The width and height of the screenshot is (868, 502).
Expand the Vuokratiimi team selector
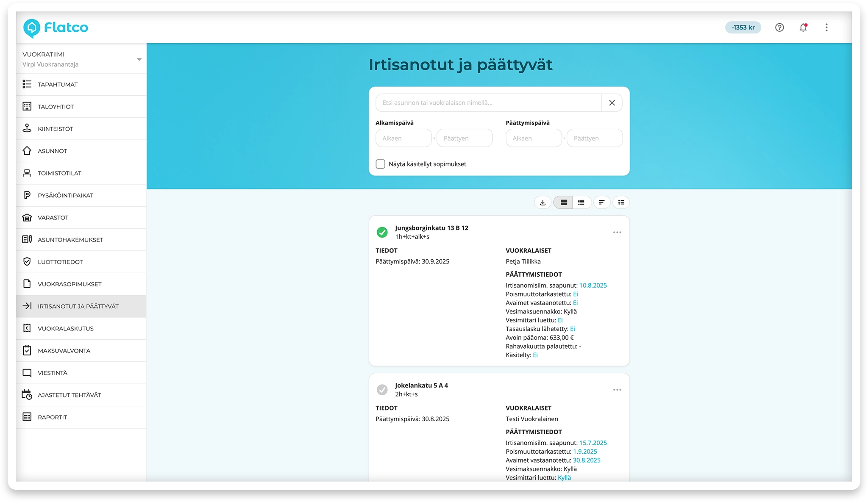[x=138, y=59]
